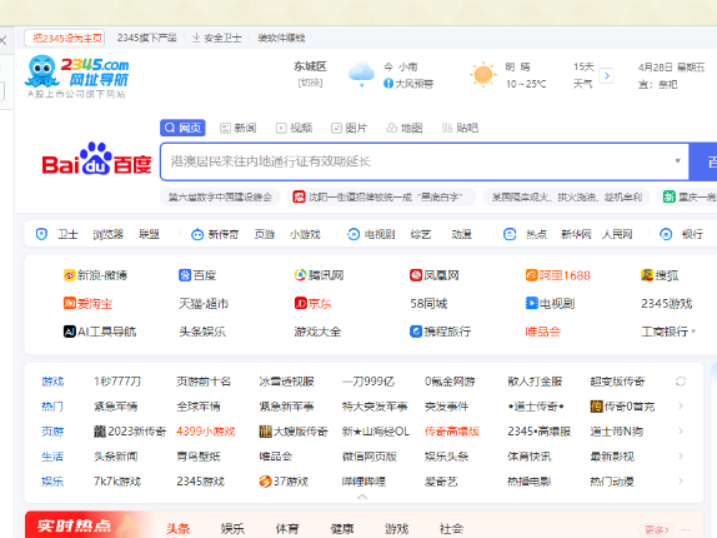
Task: Switch to 娱乐 hot news tab
Action: pos(232,529)
